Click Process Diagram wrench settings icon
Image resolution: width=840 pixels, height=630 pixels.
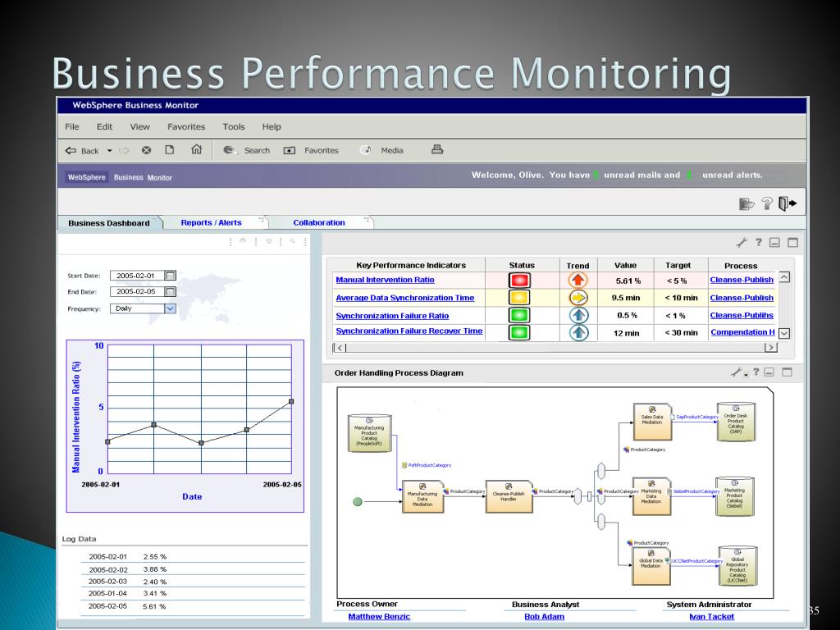(x=738, y=372)
